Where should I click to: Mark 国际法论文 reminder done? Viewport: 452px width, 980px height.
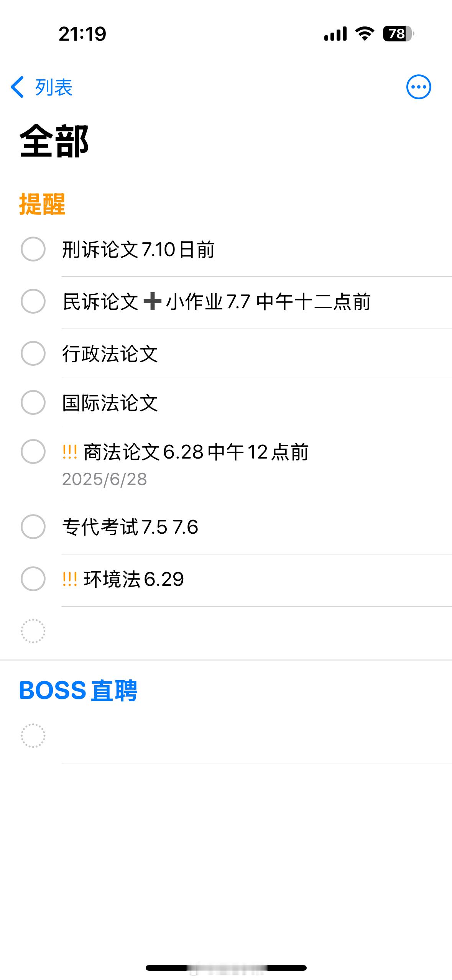coord(33,402)
